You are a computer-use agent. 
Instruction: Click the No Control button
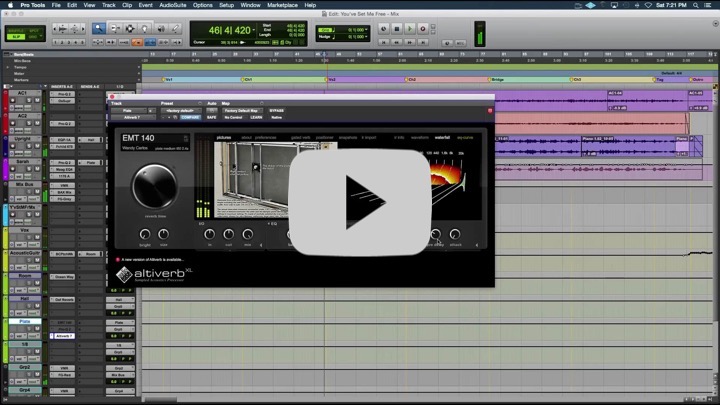point(233,118)
